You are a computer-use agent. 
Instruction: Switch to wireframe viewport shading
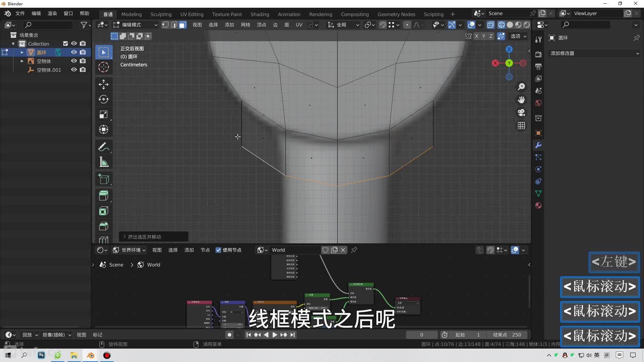501,25
